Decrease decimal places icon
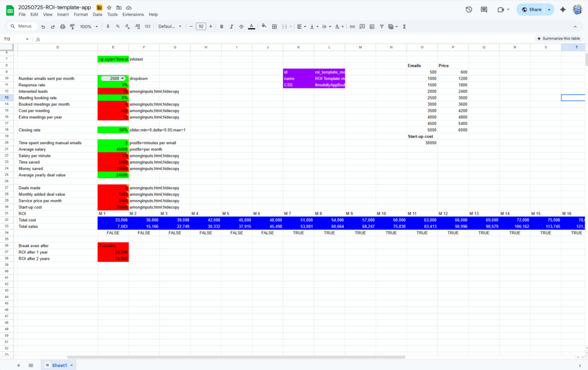The height and width of the screenshot is (370, 588). [x=127, y=26]
